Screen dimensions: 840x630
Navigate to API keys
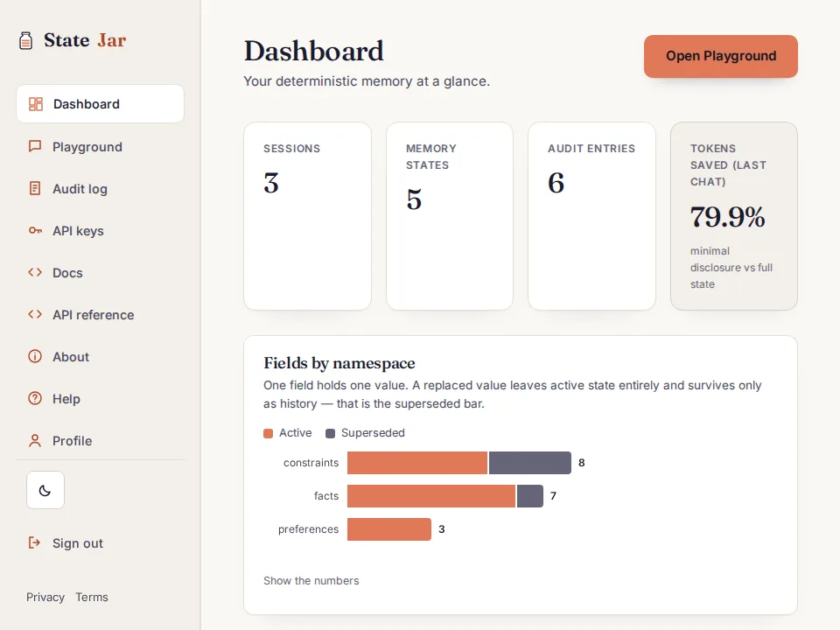click(x=100, y=230)
